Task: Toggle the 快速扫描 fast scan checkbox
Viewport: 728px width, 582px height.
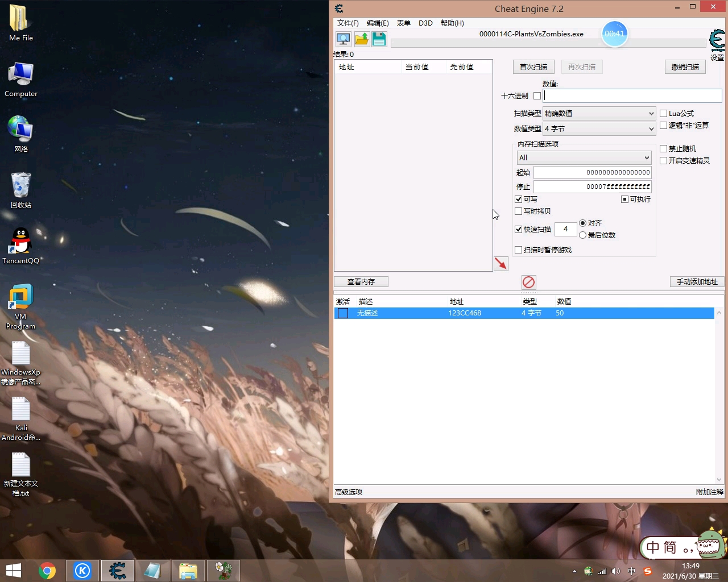Action: point(518,230)
